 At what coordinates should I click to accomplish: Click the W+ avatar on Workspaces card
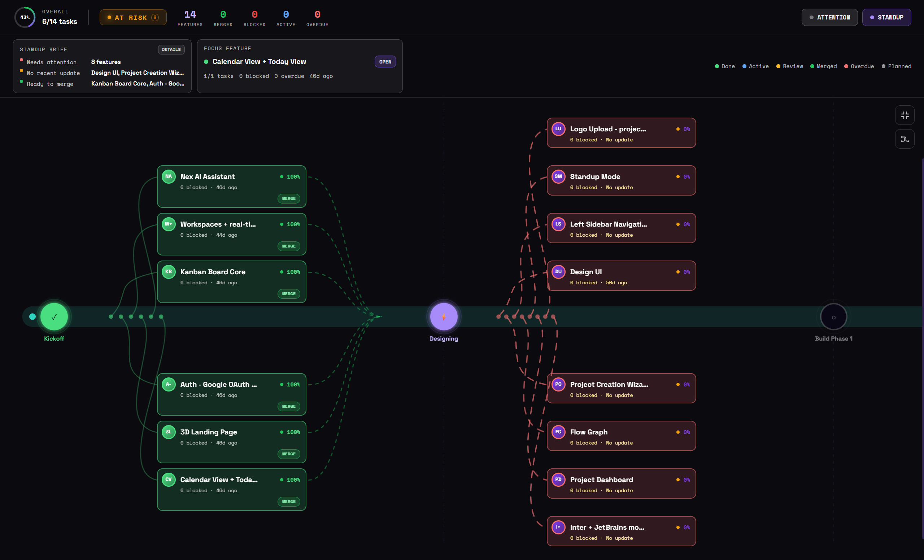click(x=169, y=224)
